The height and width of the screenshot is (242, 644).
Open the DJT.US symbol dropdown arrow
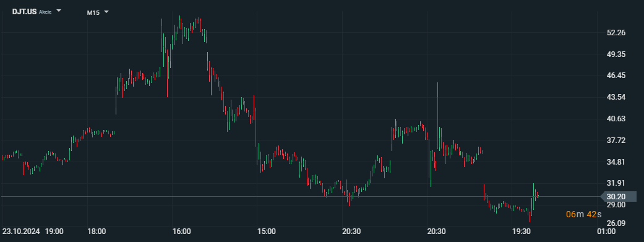tap(59, 11)
